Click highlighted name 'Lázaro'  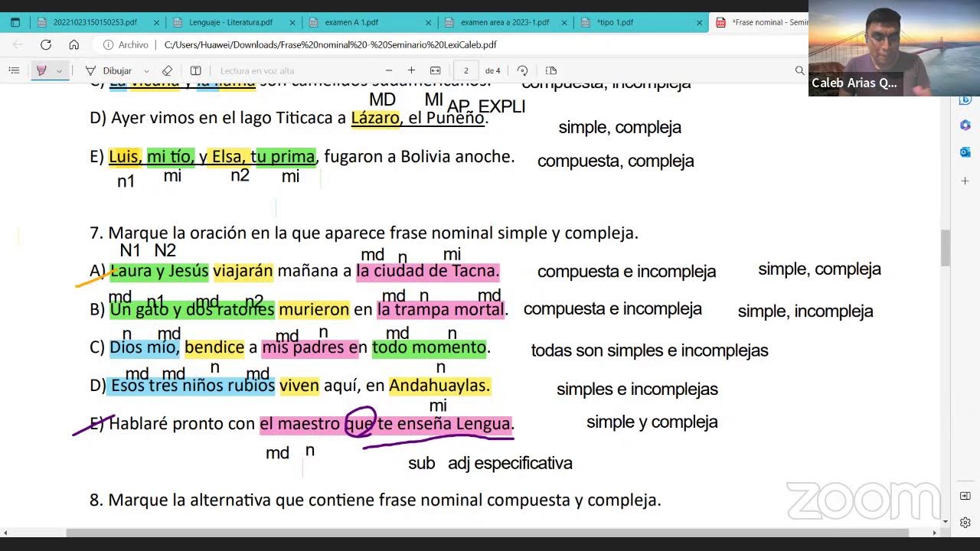tap(375, 118)
